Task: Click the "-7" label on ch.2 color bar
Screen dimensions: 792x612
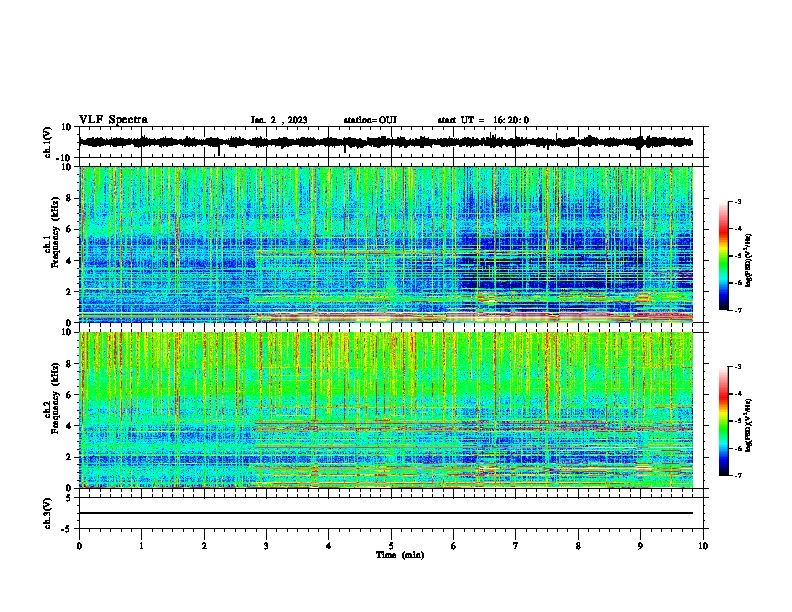Action: pyautogui.click(x=738, y=475)
